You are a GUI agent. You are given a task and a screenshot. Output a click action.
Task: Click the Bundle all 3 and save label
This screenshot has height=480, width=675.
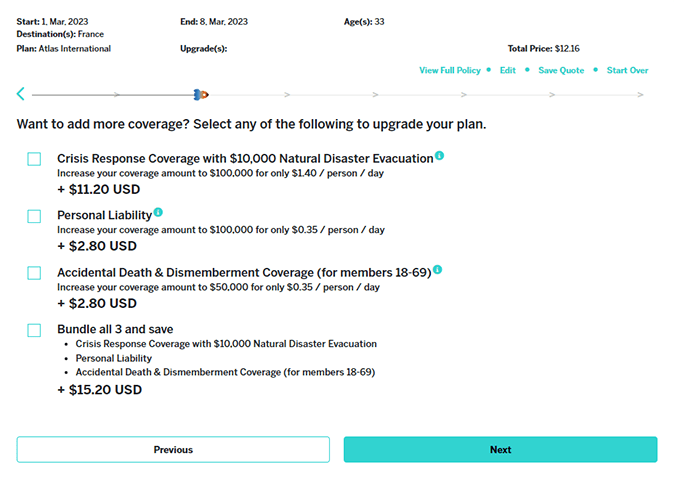pos(116,329)
